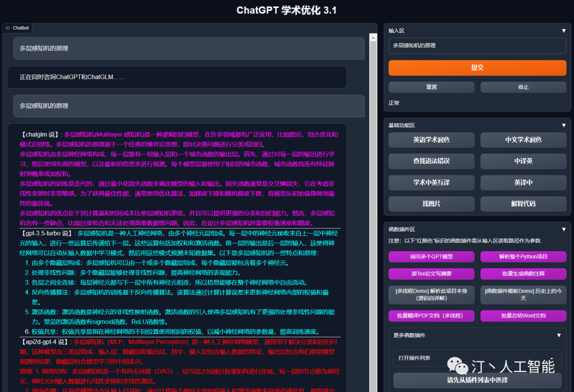Collapse the 更多函数插件 section arrow
Viewport: 574px width, 392px height.
point(559,335)
